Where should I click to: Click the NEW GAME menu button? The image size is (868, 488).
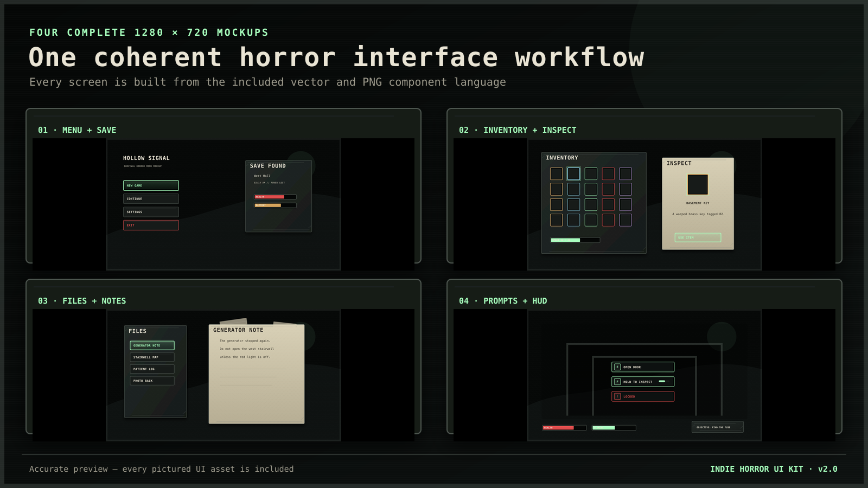click(151, 185)
